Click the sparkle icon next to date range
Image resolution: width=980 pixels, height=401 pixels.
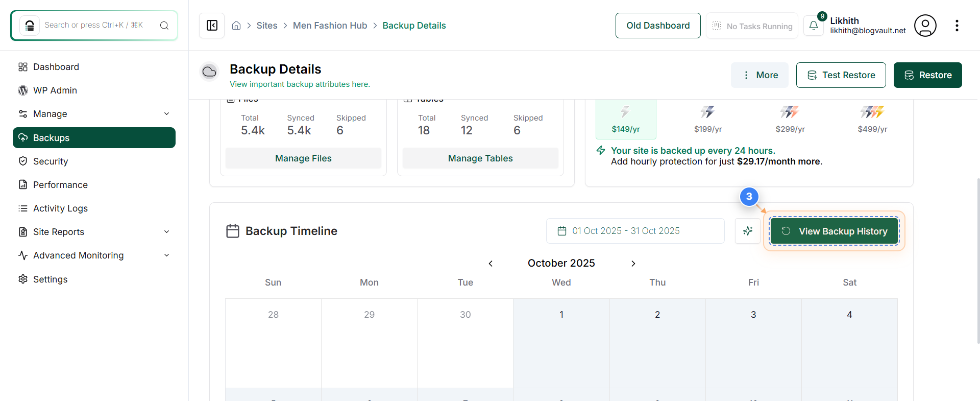[x=748, y=231]
